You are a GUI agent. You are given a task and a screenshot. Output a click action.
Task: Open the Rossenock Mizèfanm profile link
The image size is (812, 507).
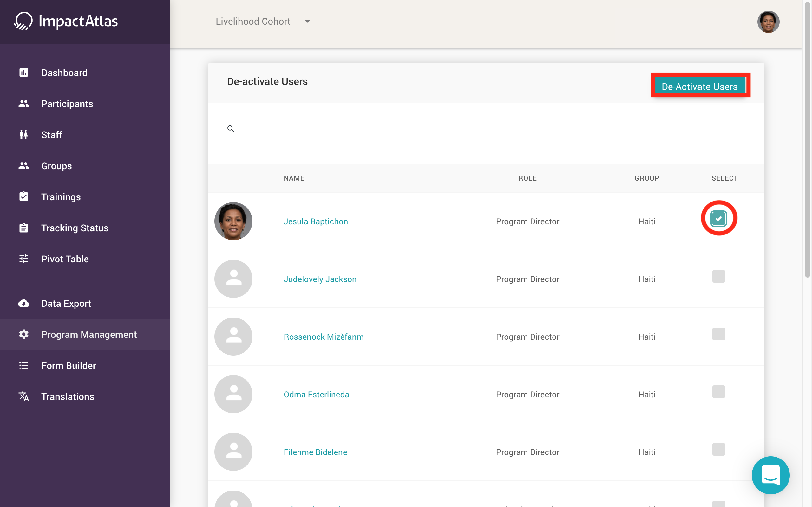click(x=324, y=337)
